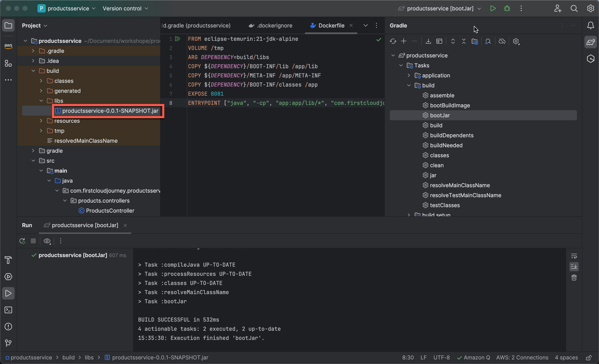Toggle Gradle dependency analyzer icon
This screenshot has height=364, width=599.
coord(488,41)
